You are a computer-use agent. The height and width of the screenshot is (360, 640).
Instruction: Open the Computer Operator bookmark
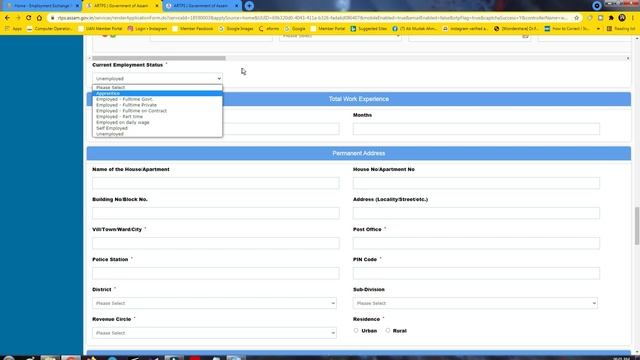(x=49, y=29)
